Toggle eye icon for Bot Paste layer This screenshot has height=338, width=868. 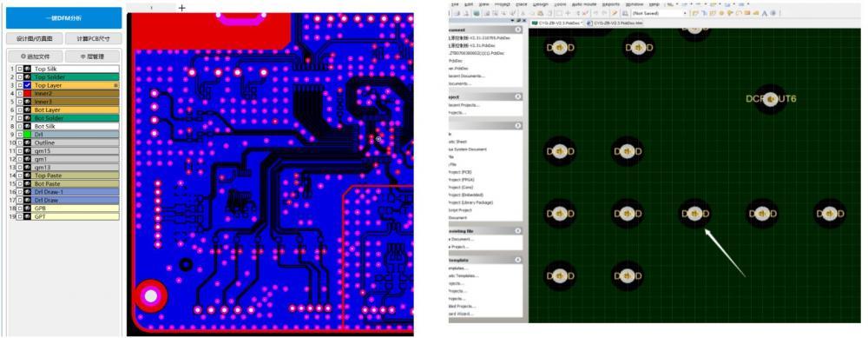[27, 184]
